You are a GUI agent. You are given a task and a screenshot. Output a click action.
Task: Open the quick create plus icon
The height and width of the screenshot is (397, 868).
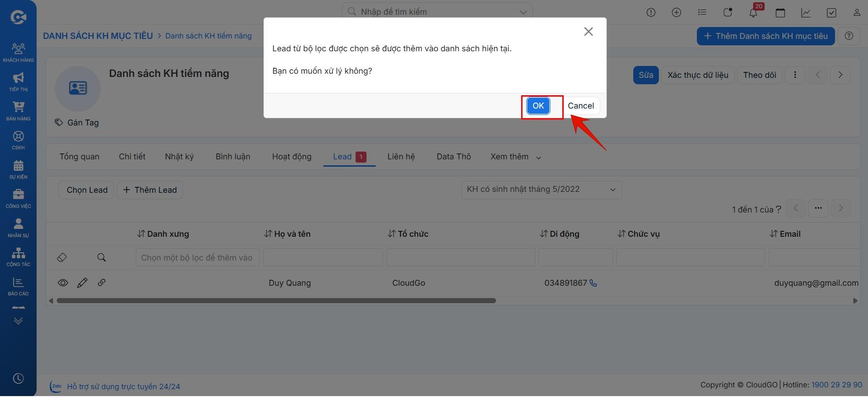pos(676,12)
